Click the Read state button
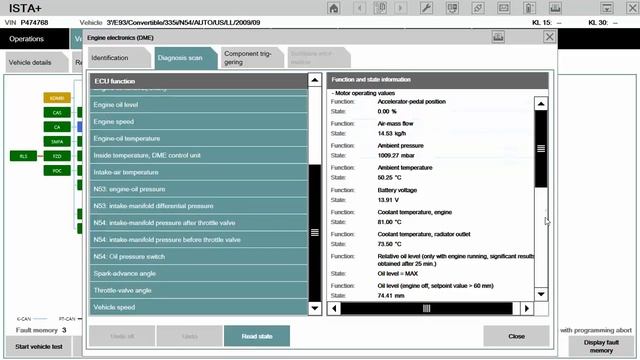 (x=257, y=336)
